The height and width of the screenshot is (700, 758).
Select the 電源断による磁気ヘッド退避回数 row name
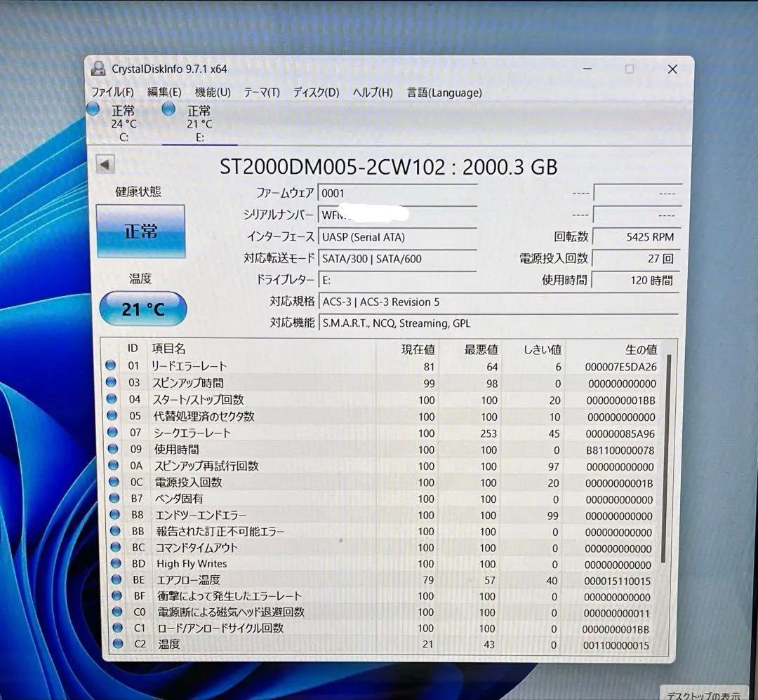[x=231, y=612]
